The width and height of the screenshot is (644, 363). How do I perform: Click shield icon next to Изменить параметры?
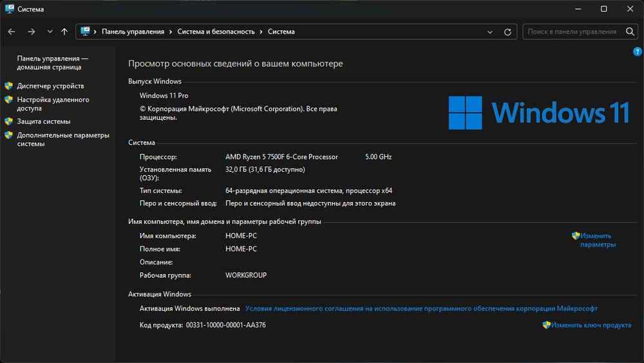(x=575, y=236)
